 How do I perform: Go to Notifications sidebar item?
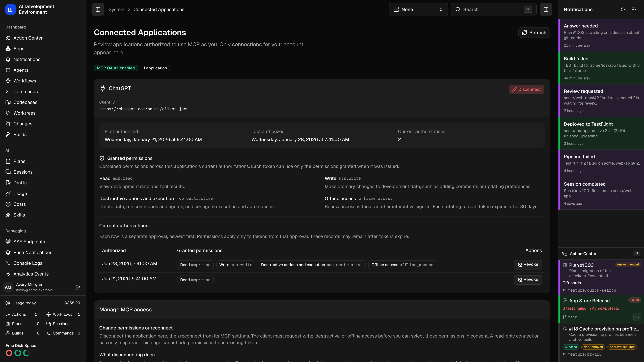(x=43, y=59)
